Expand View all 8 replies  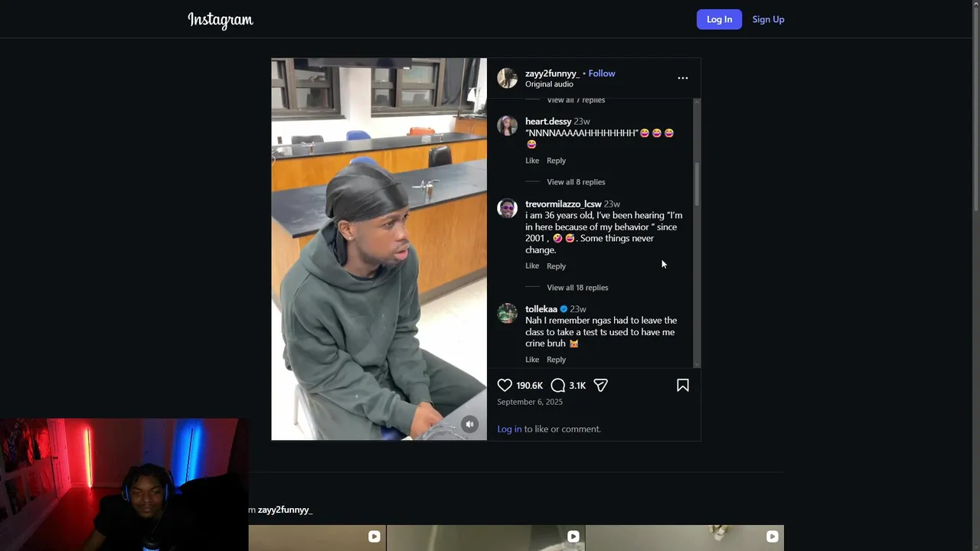(576, 182)
